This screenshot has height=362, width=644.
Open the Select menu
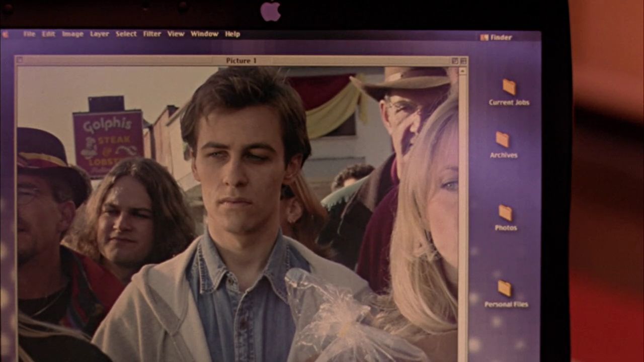(x=126, y=34)
